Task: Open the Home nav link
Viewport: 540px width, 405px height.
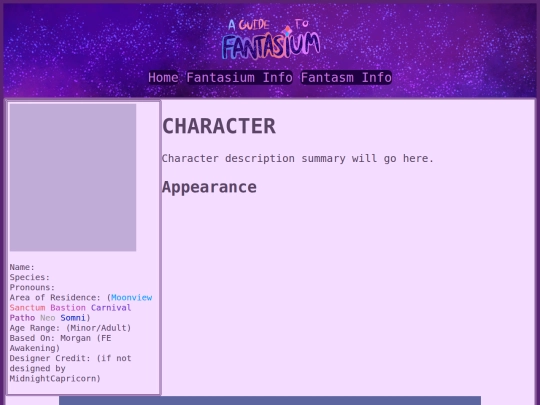Action: coord(163,77)
